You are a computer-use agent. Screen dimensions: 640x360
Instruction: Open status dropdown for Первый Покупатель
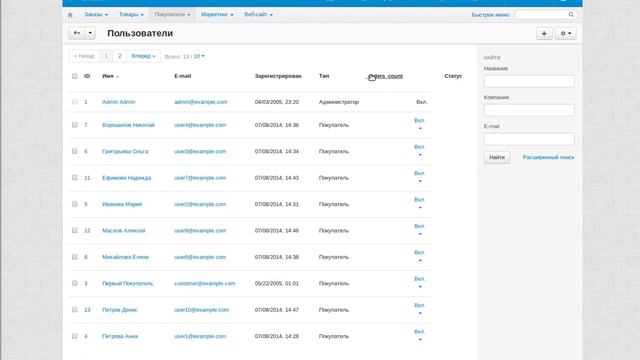[x=420, y=282]
